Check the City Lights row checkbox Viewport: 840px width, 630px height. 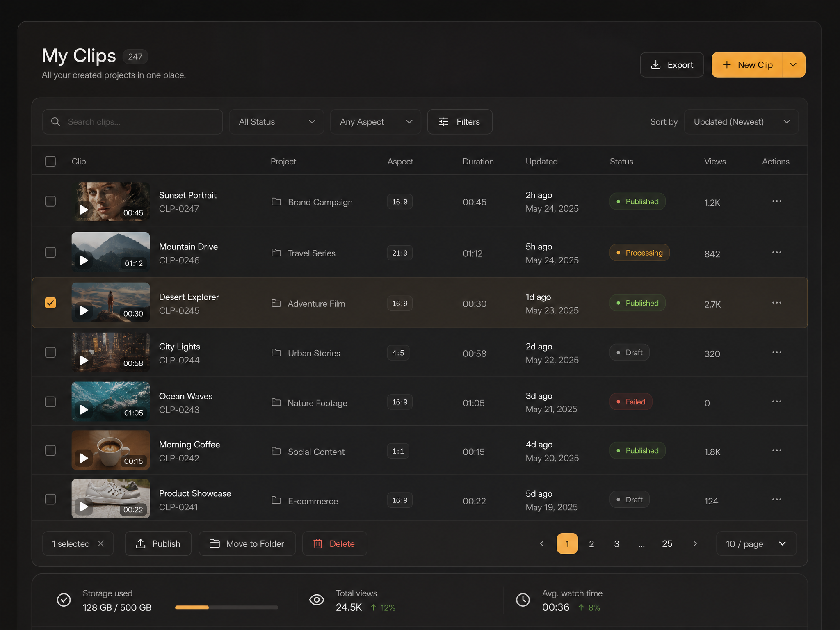pyautogui.click(x=50, y=352)
